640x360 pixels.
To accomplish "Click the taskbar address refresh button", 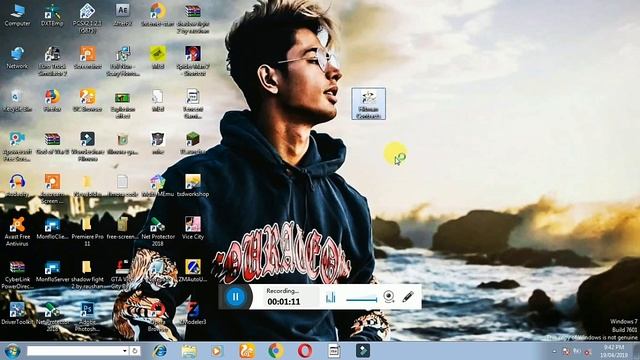I will click(135, 351).
